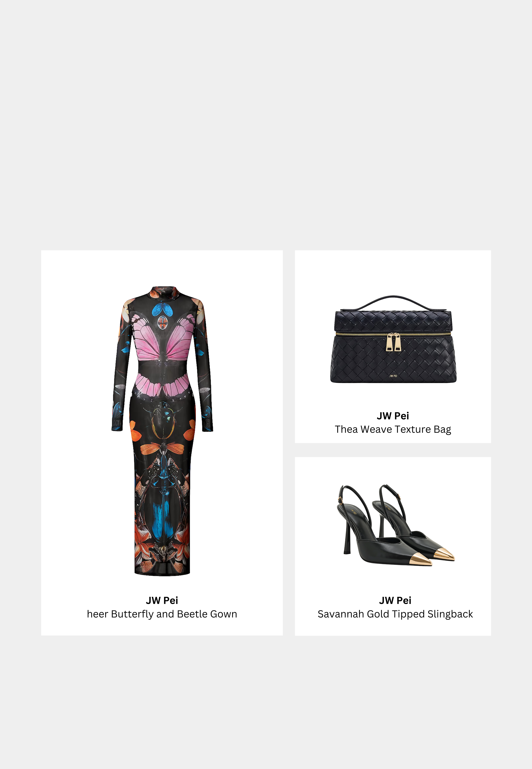
Task: Click the JW PEI logo on bag
Action: pyautogui.click(x=393, y=376)
